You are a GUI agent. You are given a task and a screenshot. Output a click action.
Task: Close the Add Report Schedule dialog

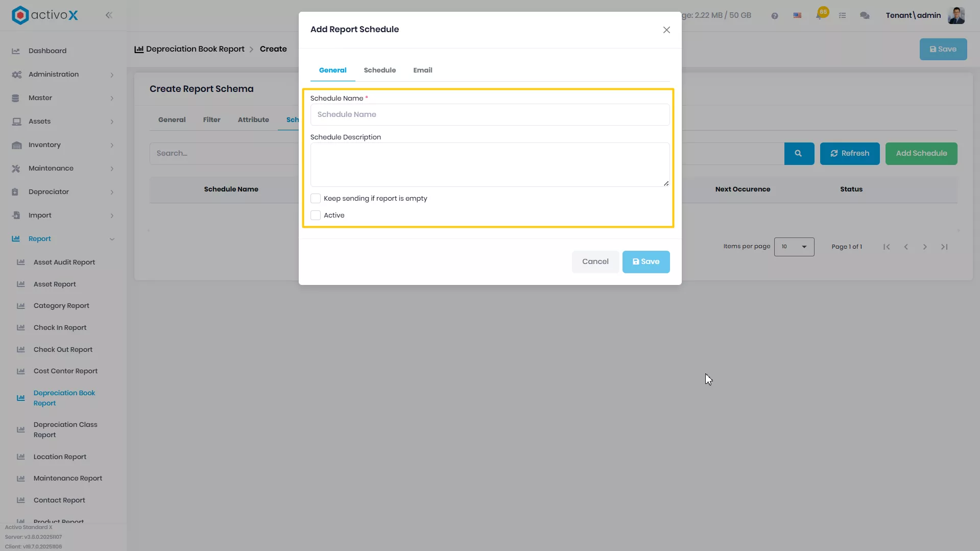click(666, 30)
